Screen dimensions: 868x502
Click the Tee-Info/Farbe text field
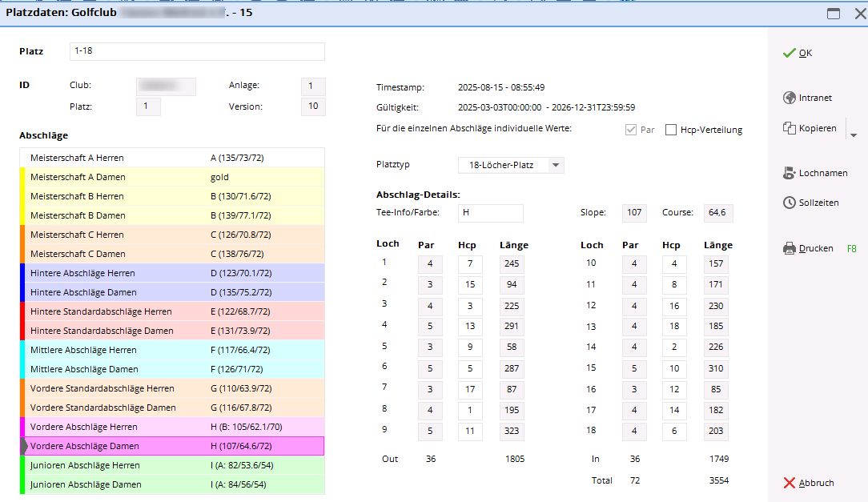click(490, 213)
